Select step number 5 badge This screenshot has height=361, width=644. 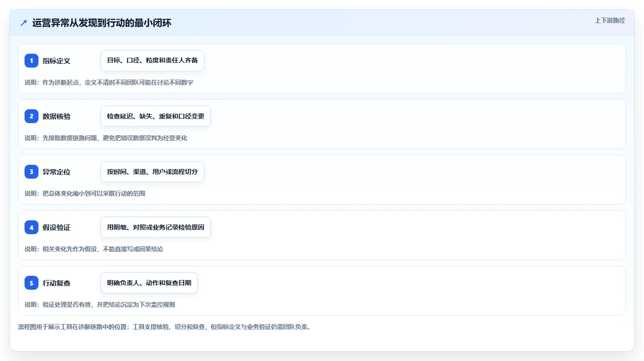pos(32,283)
